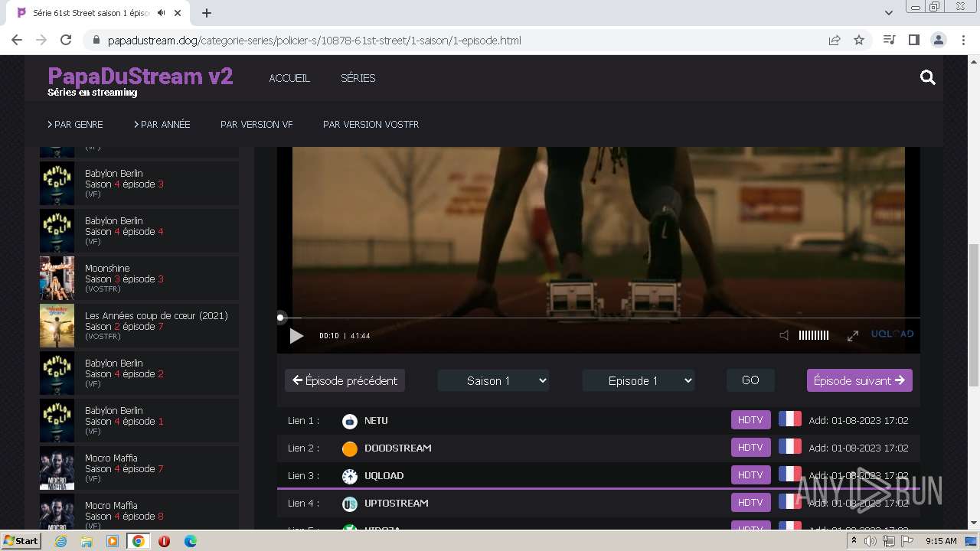
Task: Open Mocro Maffia Saison 4 épisode 7
Action: 139,468
